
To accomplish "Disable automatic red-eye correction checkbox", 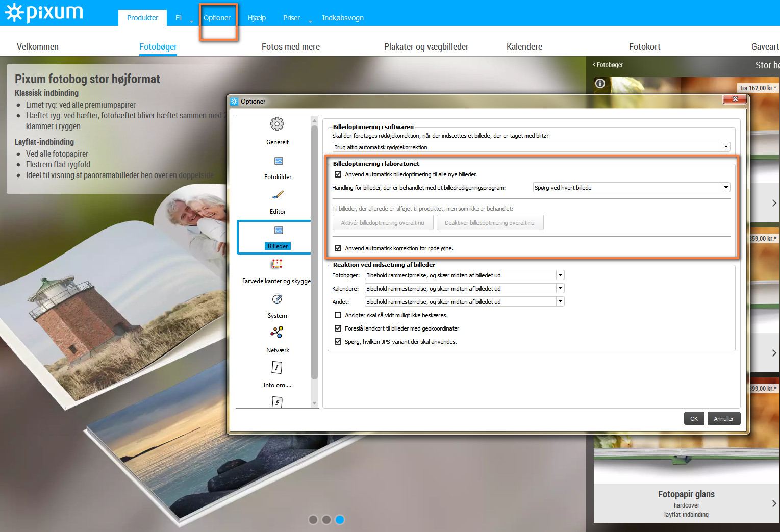I will pyautogui.click(x=338, y=248).
